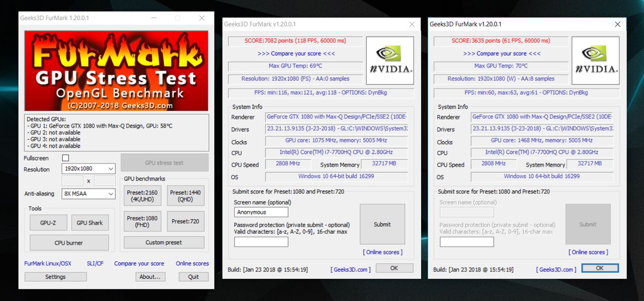The height and width of the screenshot is (301, 644).
Task: Close the 3635 points score dialog
Action: click(x=618, y=24)
